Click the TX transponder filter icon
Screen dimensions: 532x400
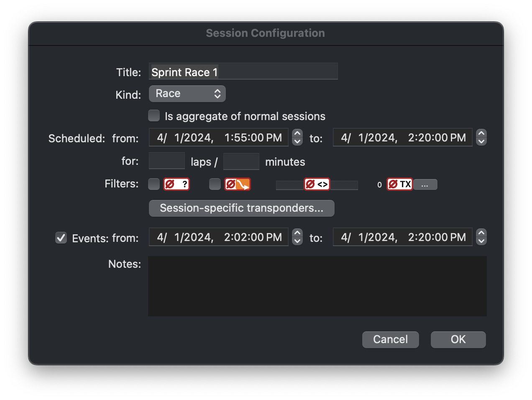coord(399,184)
